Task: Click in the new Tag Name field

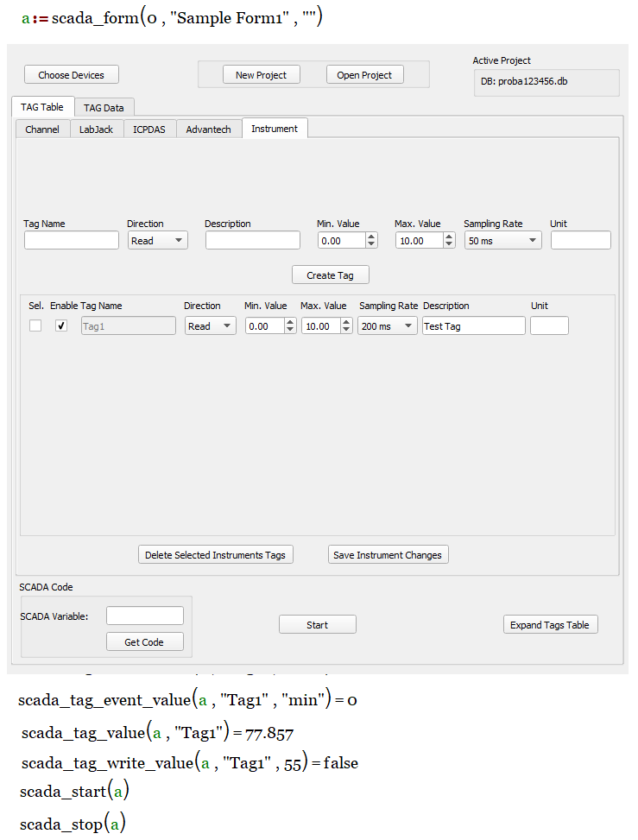Action: click(71, 241)
